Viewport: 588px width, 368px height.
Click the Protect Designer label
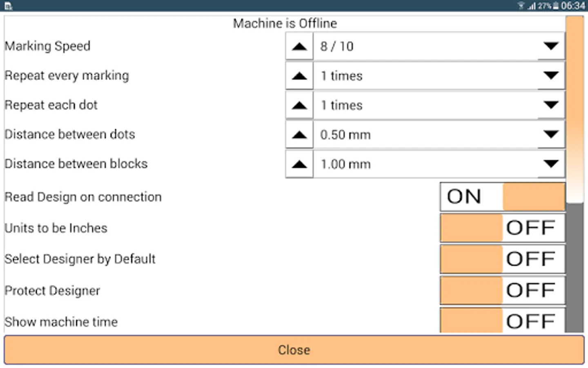[52, 291]
